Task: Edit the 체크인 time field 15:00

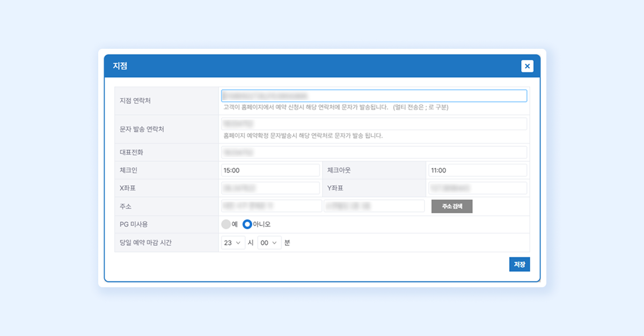Action: point(270,170)
